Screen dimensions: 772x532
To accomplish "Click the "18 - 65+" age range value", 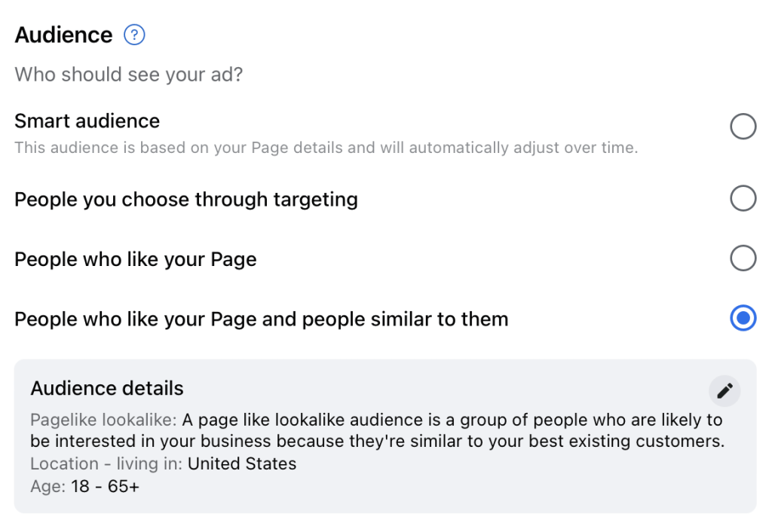I will (106, 487).
